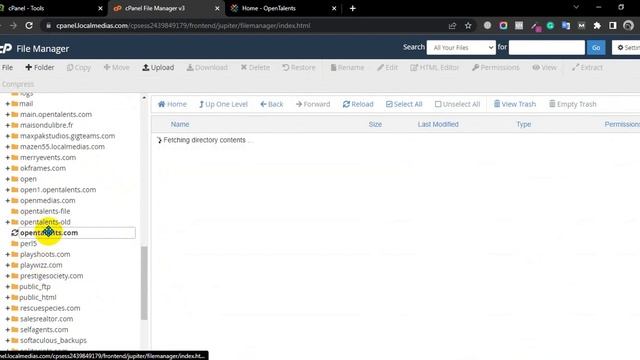Open the HTML Editor tool
Image resolution: width=640 pixels, height=360 pixels.
[x=435, y=67]
